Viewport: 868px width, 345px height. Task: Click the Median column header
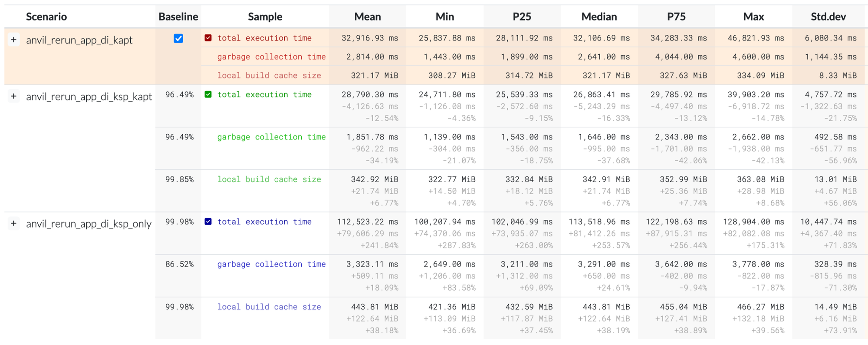tap(599, 17)
